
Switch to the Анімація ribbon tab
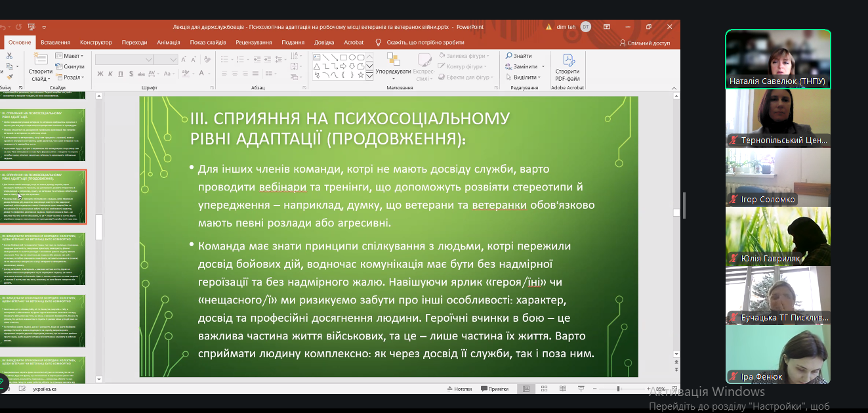click(169, 42)
